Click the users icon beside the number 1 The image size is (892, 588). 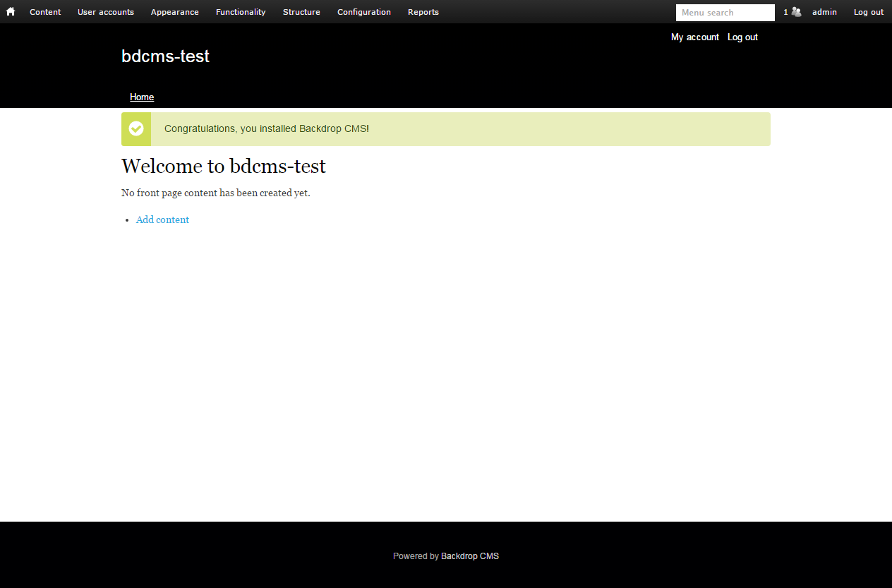click(x=797, y=12)
